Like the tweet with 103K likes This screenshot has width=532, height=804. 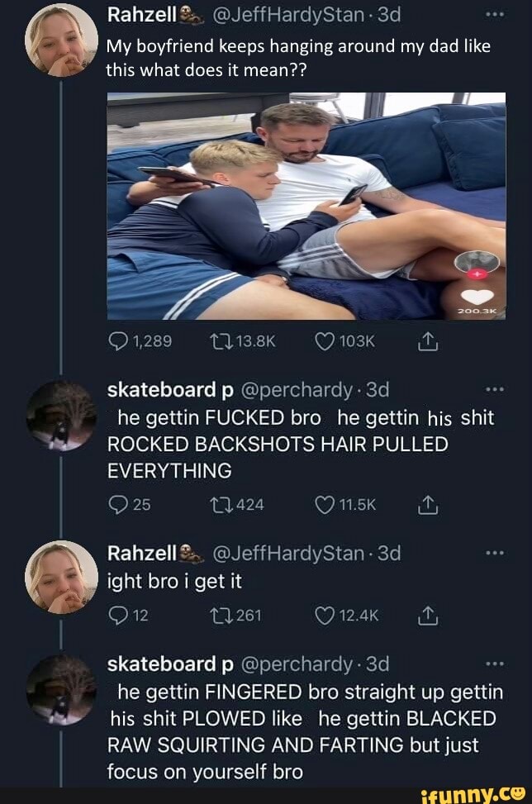coord(325,341)
